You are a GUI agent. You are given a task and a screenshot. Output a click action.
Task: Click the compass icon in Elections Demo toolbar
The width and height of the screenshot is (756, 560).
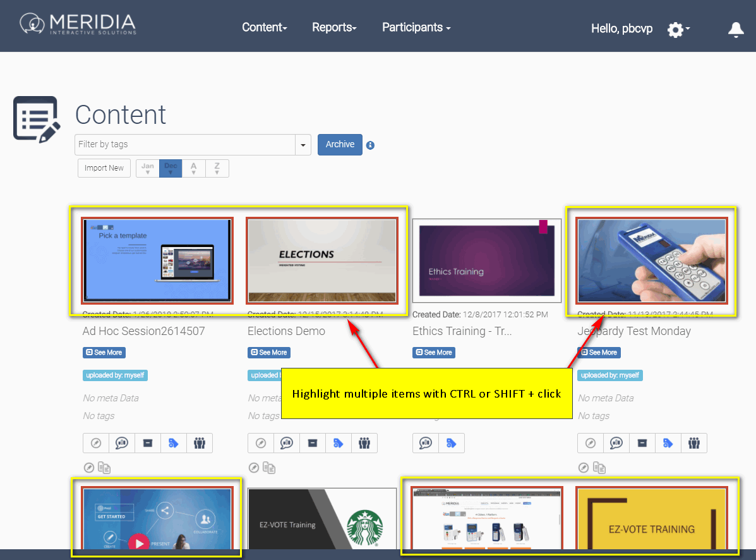[x=261, y=443]
